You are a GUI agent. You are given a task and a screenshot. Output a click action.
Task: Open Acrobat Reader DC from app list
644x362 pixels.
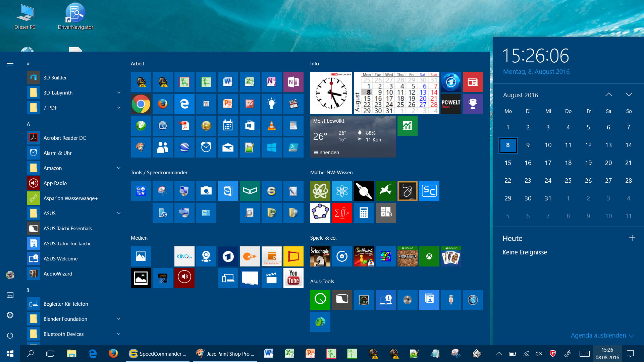(64, 138)
